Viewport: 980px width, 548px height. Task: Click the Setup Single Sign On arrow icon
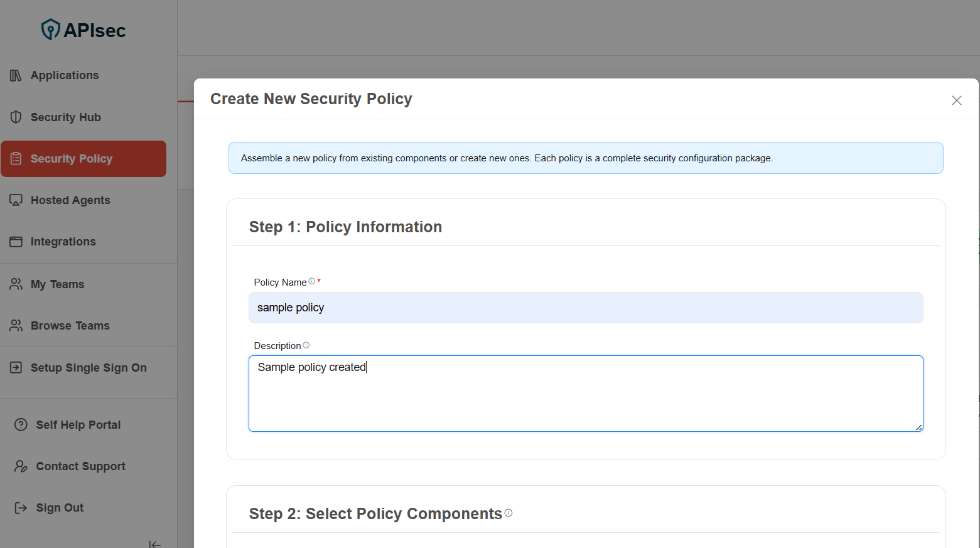tap(16, 367)
